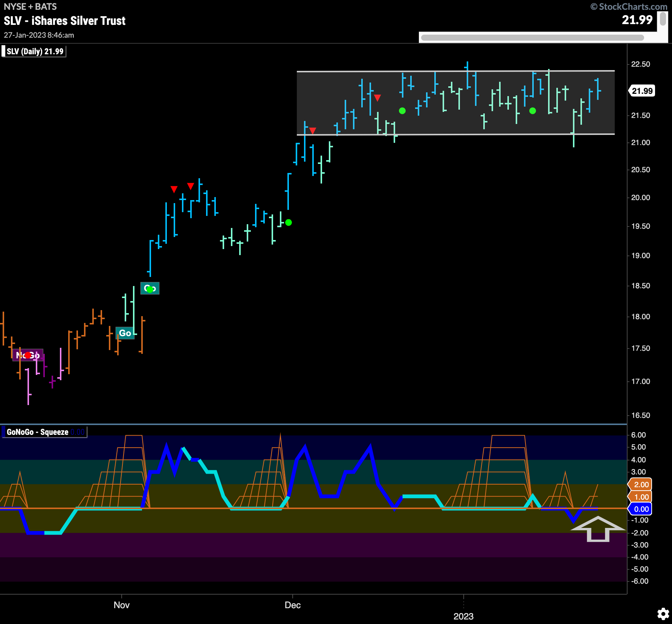This screenshot has width=672, height=624.
Task: Click the horizontal scrollbar thumb at top
Action: coord(532,37)
